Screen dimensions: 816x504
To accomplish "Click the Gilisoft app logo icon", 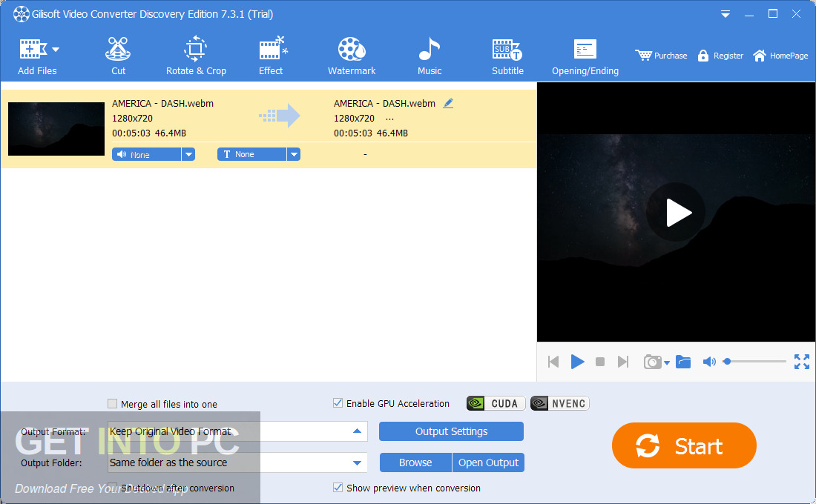I will click(21, 14).
